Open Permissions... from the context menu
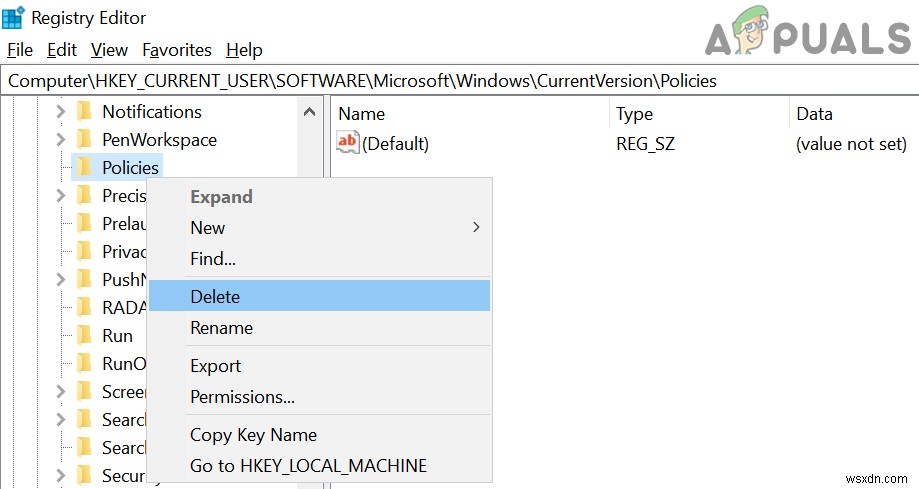 (x=242, y=397)
